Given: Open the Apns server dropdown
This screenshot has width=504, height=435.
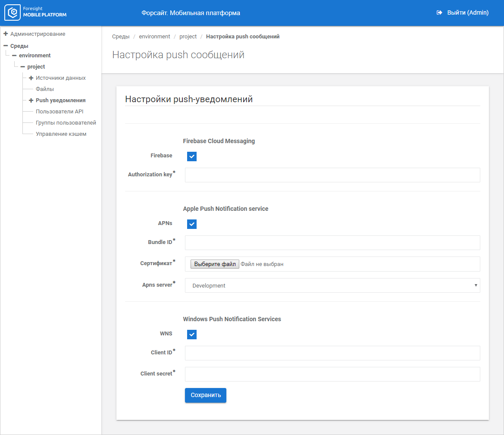Looking at the screenshot, I should point(332,285).
